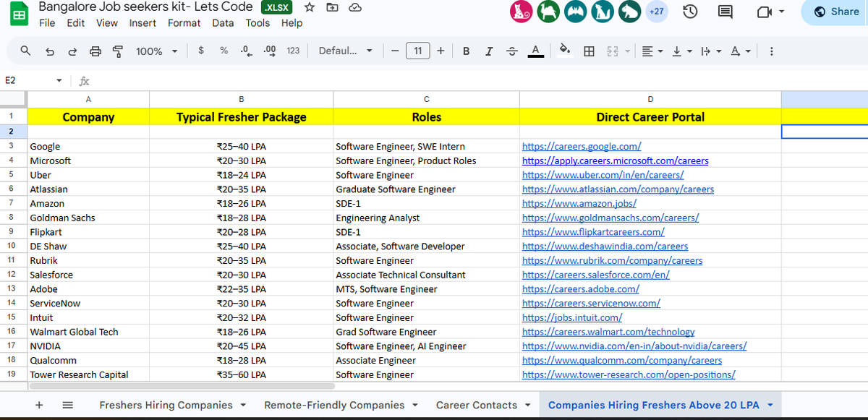The height and width of the screenshot is (420, 868).
Task: Click the font size field
Action: pos(417,51)
